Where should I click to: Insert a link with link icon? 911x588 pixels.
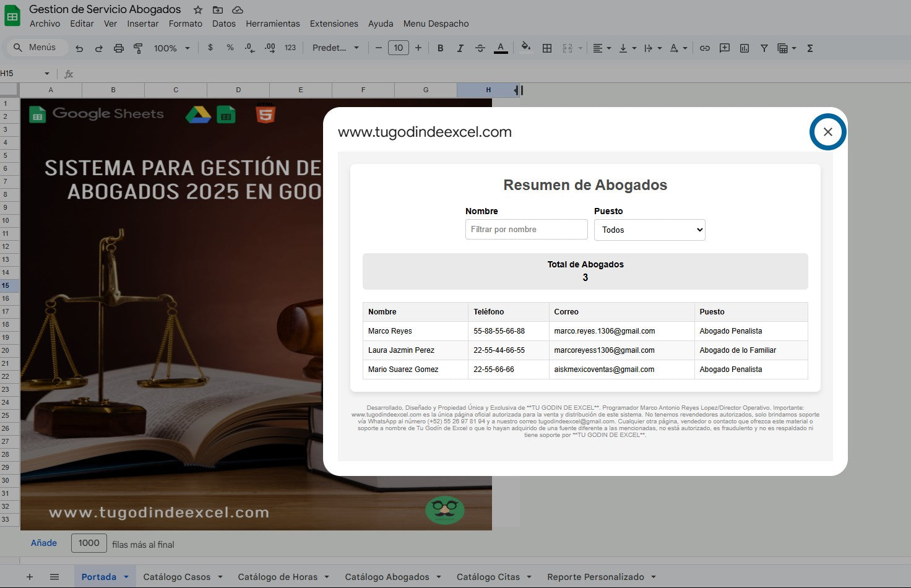tap(705, 48)
